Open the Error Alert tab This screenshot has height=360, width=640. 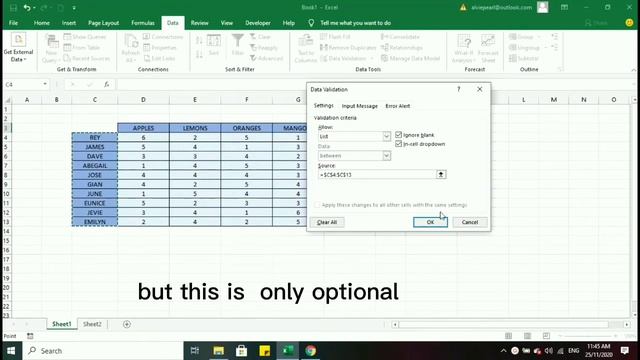coord(398,106)
